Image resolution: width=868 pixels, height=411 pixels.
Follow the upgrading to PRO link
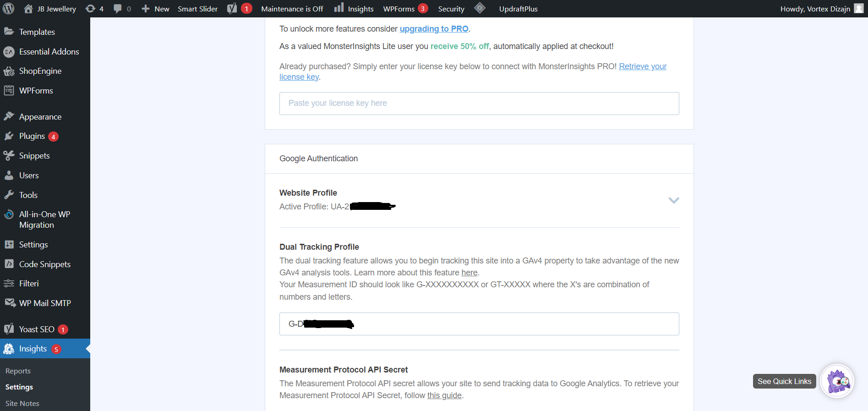pyautogui.click(x=434, y=29)
